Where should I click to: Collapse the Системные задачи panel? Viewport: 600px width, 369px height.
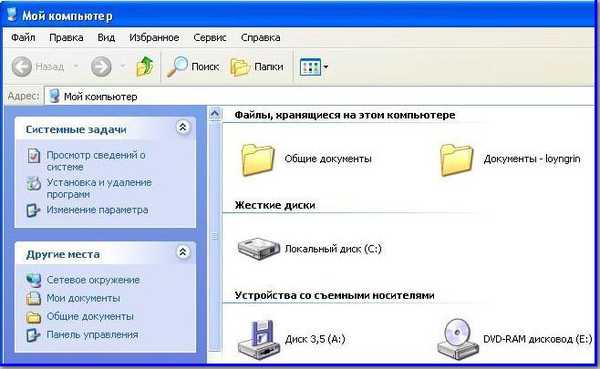[x=183, y=127]
